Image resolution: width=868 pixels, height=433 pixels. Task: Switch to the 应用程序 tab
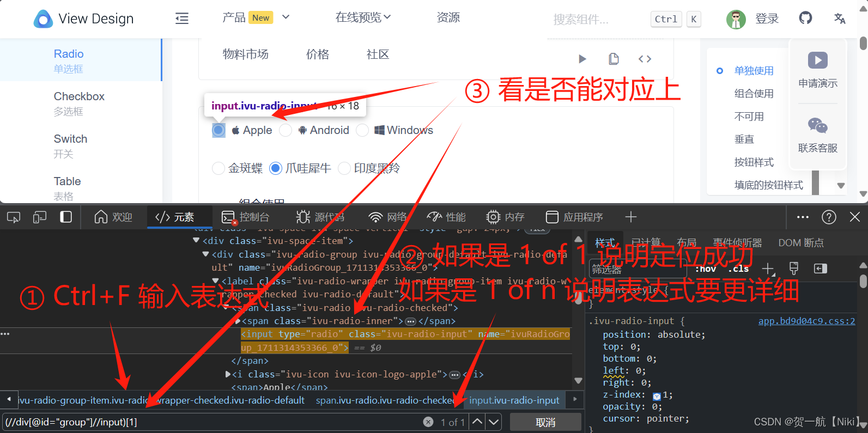[575, 217]
